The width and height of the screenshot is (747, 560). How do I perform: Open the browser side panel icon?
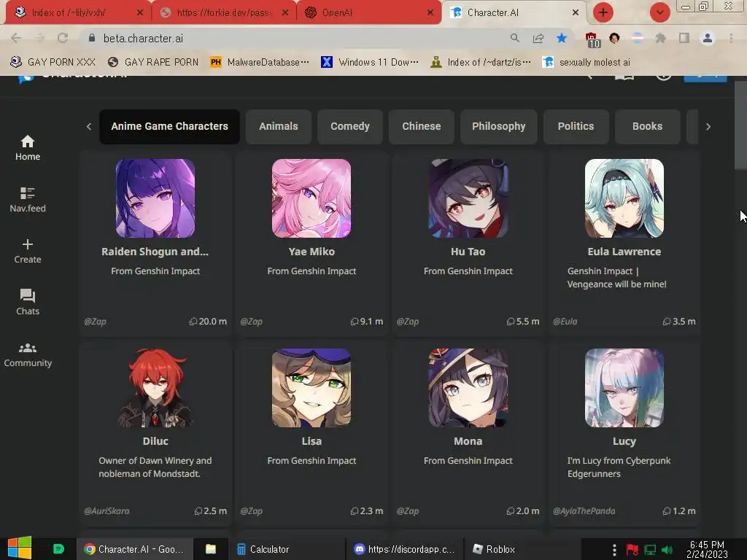(684, 38)
